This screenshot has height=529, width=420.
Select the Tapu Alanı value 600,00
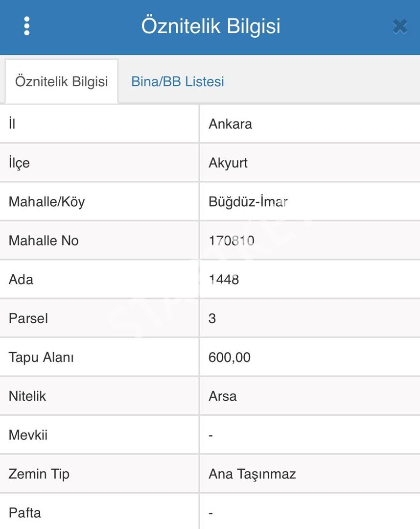coord(229,357)
